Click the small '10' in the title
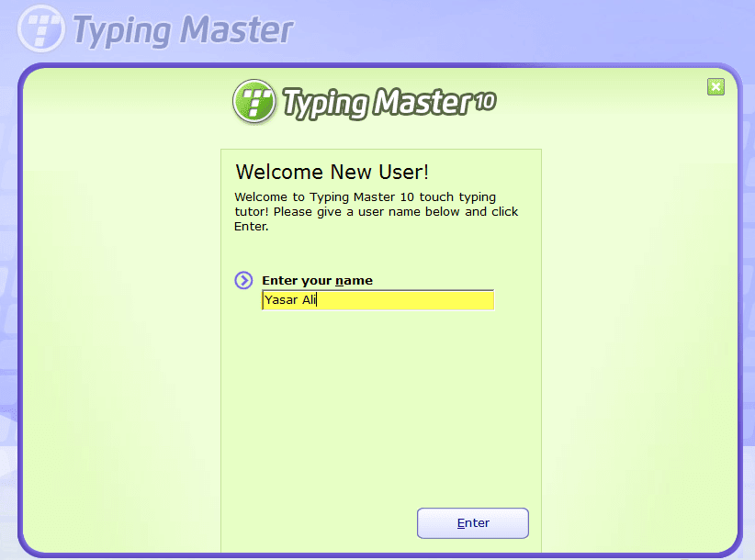 pos(485,101)
